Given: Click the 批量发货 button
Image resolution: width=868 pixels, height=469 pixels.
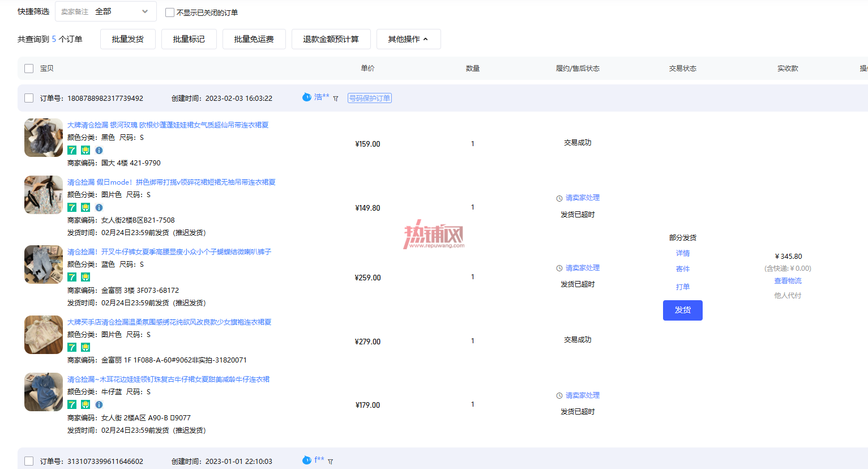Looking at the screenshot, I should click(x=128, y=39).
